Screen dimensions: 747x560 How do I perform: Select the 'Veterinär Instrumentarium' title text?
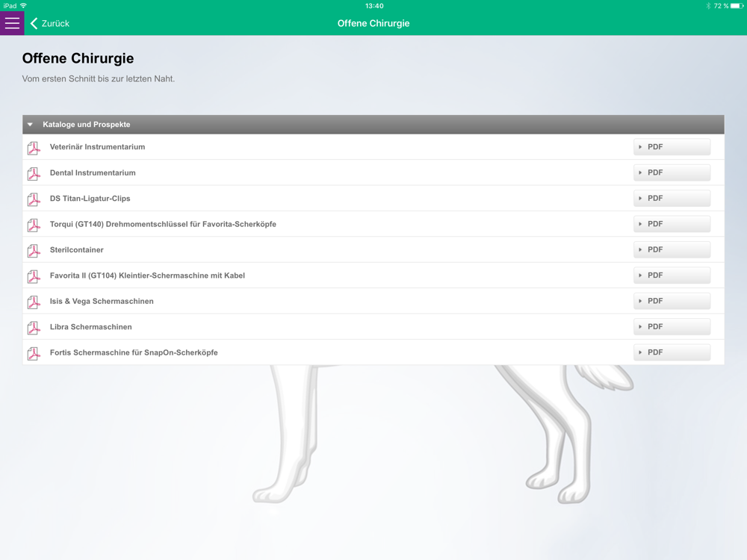[x=97, y=146]
